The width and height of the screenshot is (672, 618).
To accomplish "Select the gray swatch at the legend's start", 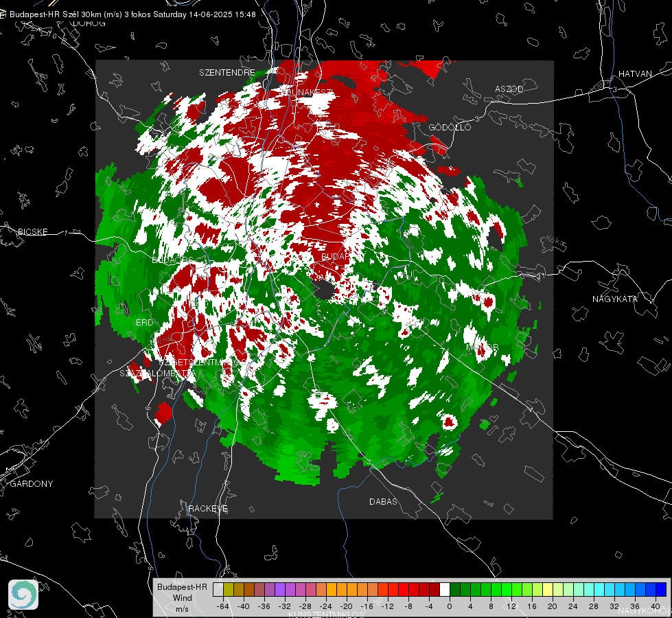I will [218, 590].
